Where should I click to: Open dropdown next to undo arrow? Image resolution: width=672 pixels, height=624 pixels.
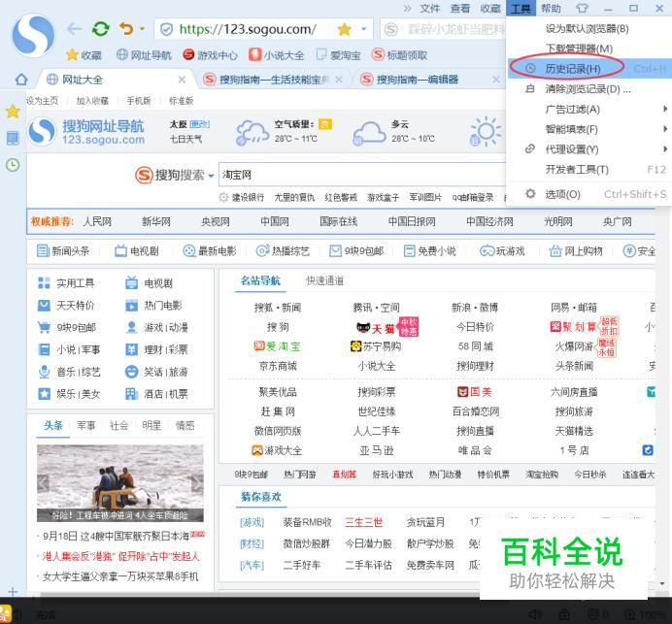[x=142, y=29]
